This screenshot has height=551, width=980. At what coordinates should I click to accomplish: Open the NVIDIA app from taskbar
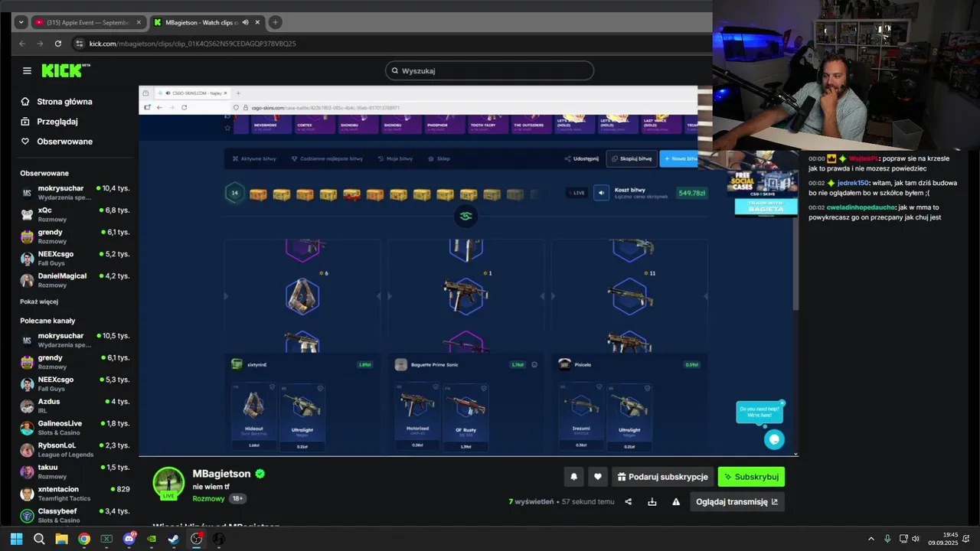click(x=152, y=539)
